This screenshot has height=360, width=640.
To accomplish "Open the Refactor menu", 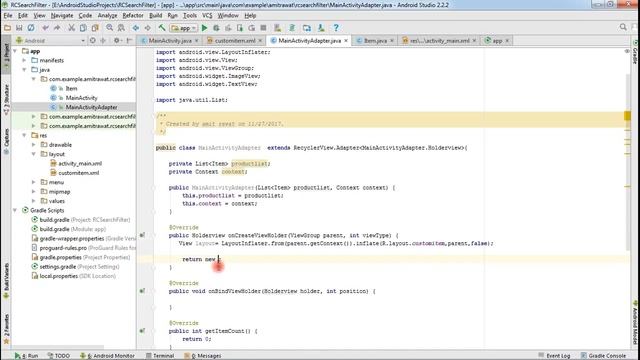I will point(133,16).
